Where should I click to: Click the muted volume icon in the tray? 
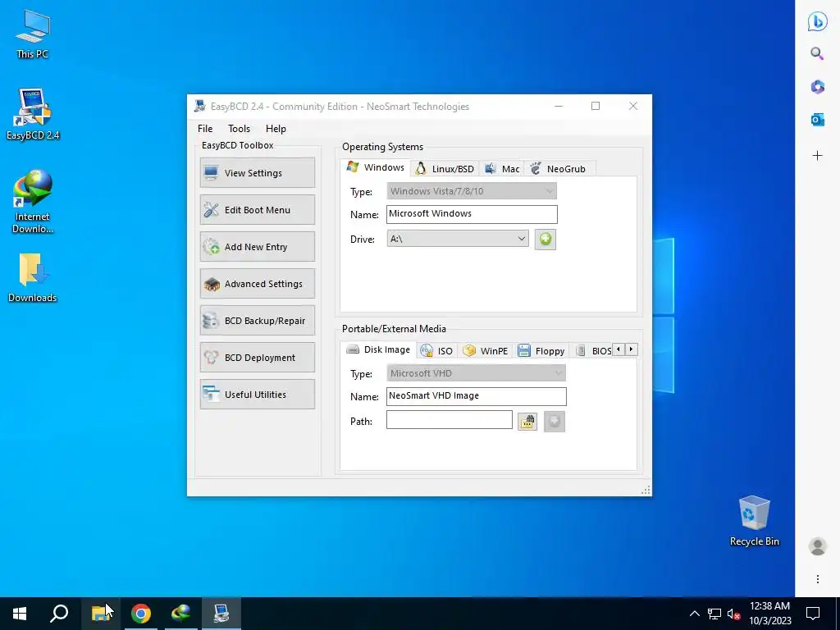pyautogui.click(x=733, y=614)
